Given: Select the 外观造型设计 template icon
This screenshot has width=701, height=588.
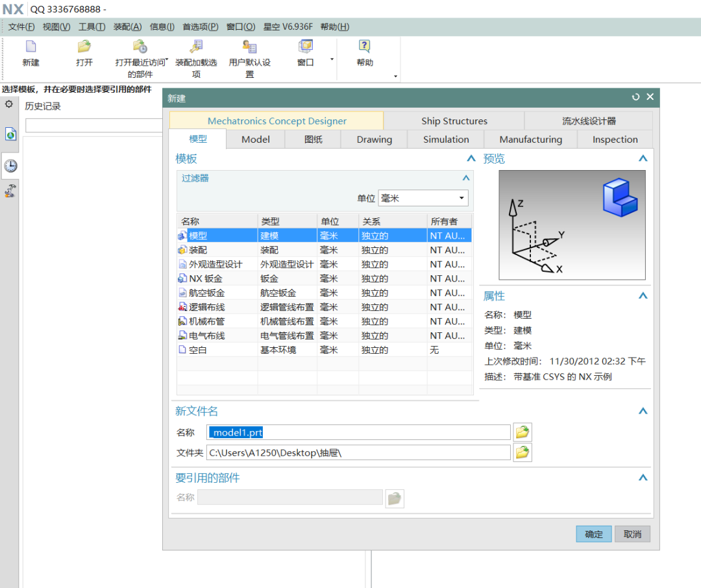Looking at the screenshot, I should [x=182, y=264].
